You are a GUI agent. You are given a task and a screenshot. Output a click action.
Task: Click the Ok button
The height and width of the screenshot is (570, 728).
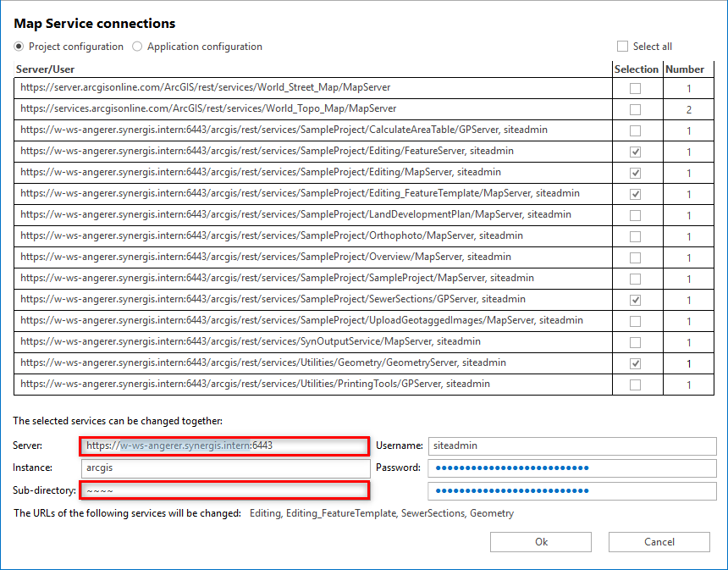pos(540,542)
